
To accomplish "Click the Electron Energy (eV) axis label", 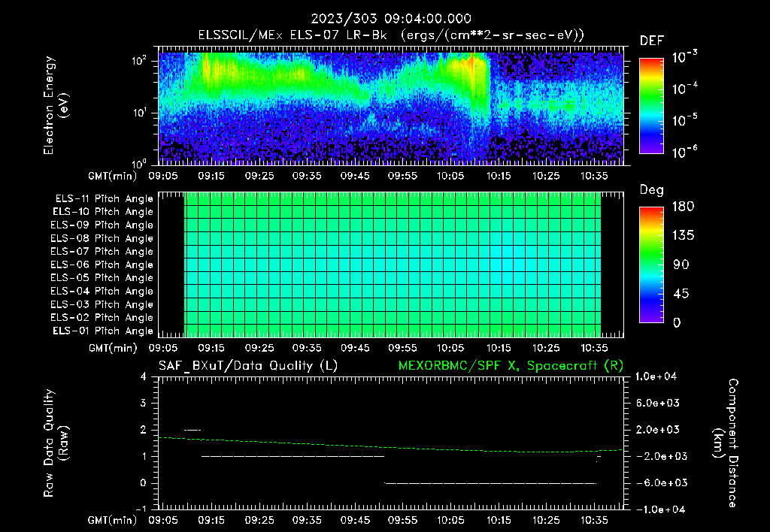I will (56, 105).
